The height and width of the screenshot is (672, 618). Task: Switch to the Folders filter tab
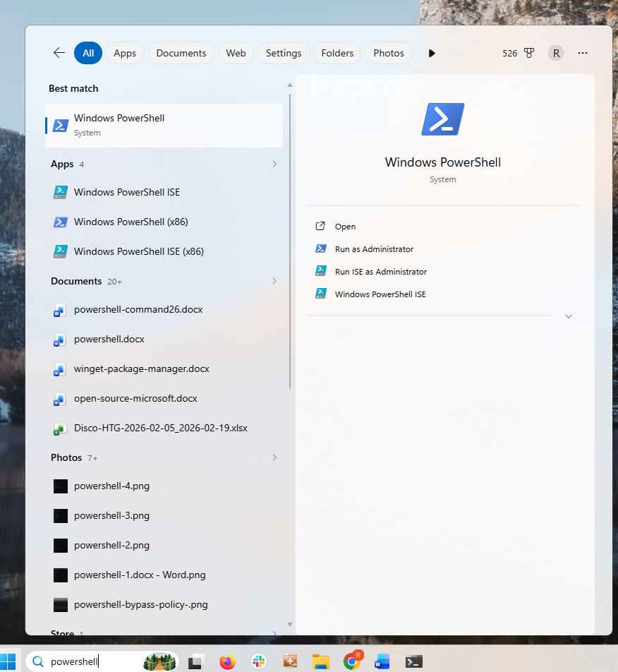(x=337, y=53)
